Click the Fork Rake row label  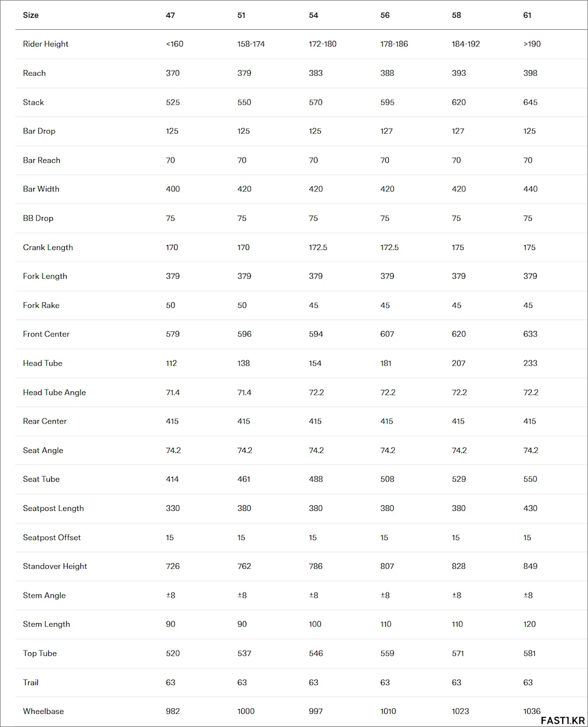tap(41, 305)
